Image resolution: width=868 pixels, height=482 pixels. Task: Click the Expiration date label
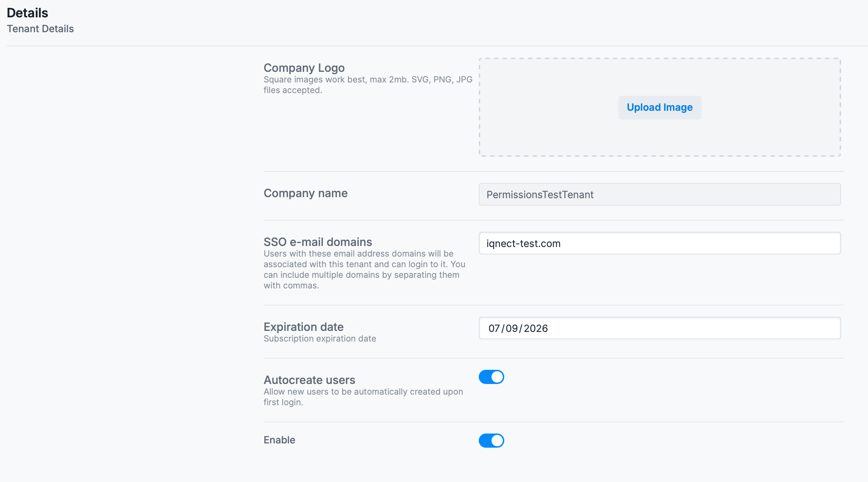coord(303,327)
